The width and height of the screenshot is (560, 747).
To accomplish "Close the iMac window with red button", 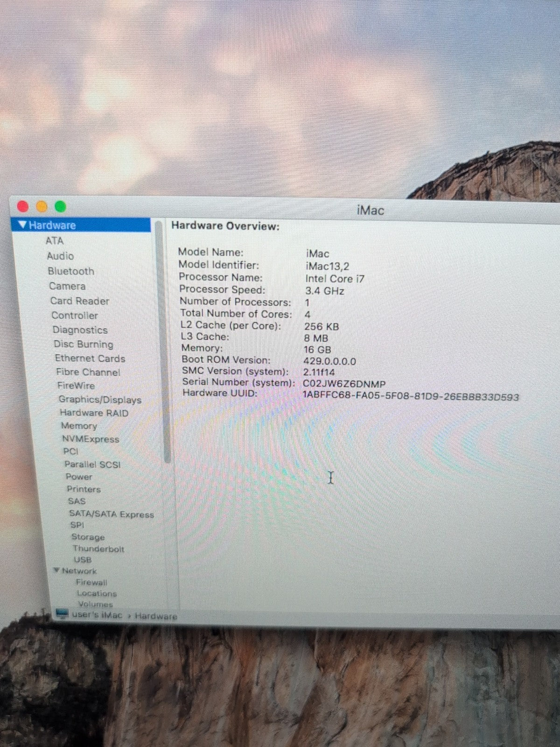I will pos(23,206).
